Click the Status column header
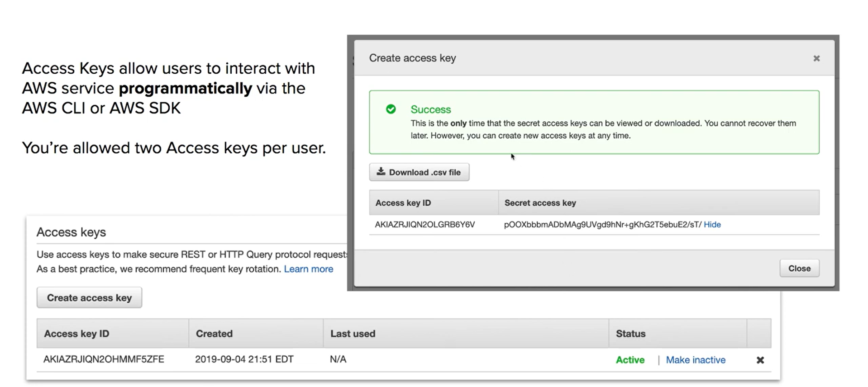Image resolution: width=868 pixels, height=387 pixels. (677, 334)
